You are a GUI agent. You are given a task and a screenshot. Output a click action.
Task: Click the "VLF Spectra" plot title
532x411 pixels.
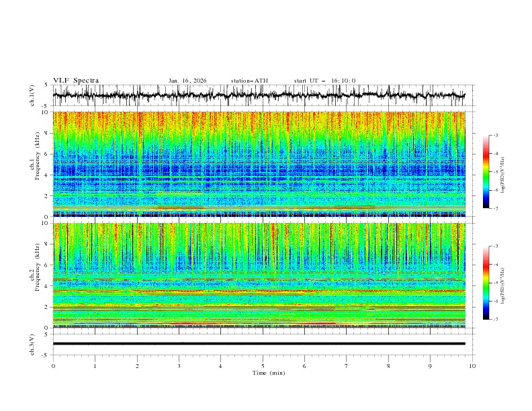[76, 81]
